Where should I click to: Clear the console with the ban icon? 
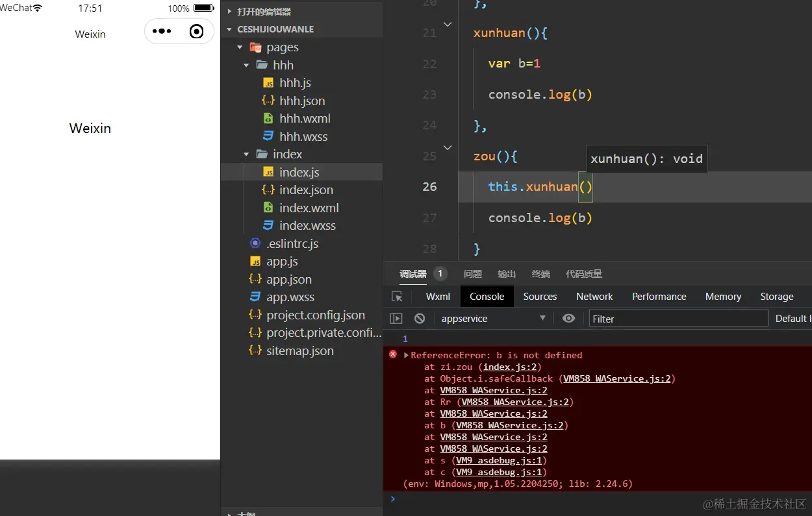coord(420,318)
